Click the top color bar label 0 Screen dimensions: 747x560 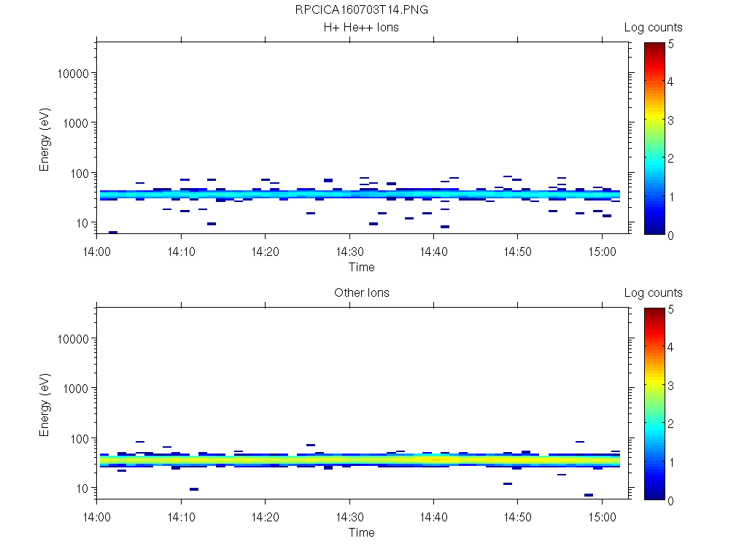(x=671, y=236)
